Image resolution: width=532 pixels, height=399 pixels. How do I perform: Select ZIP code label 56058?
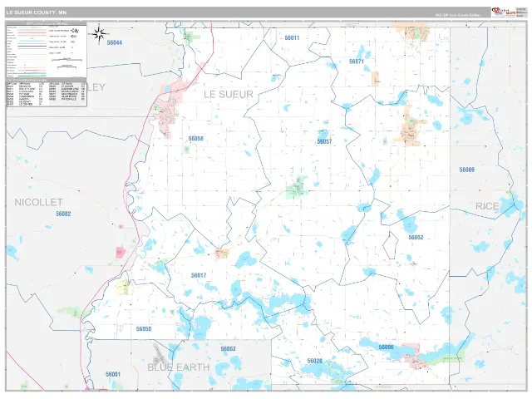point(196,139)
